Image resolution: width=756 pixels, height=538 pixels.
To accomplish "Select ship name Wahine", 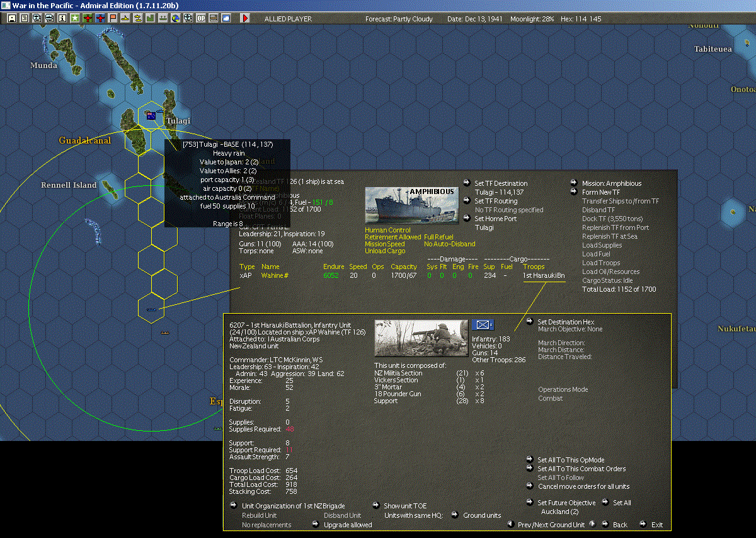I will pyautogui.click(x=275, y=275).
